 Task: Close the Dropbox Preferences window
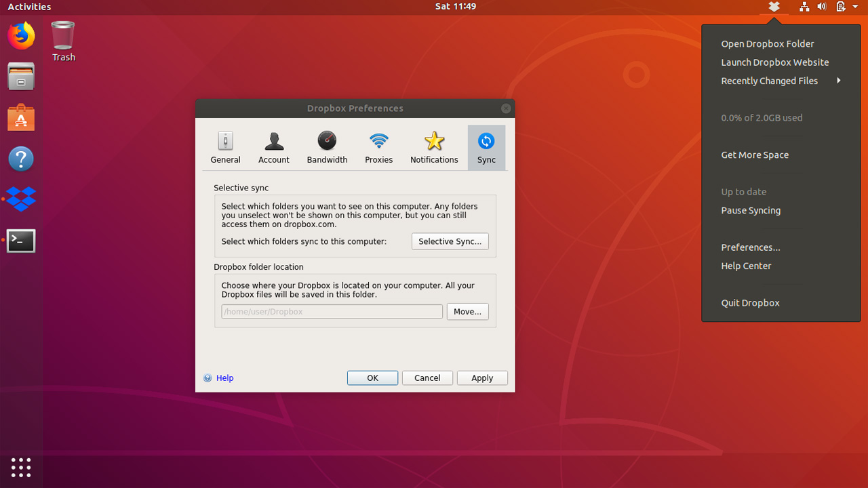pos(506,108)
